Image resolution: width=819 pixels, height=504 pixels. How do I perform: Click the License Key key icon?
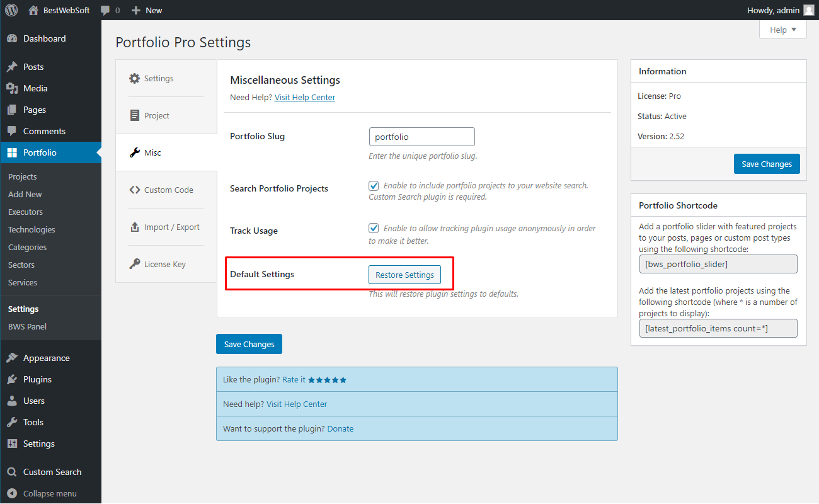pyautogui.click(x=134, y=264)
